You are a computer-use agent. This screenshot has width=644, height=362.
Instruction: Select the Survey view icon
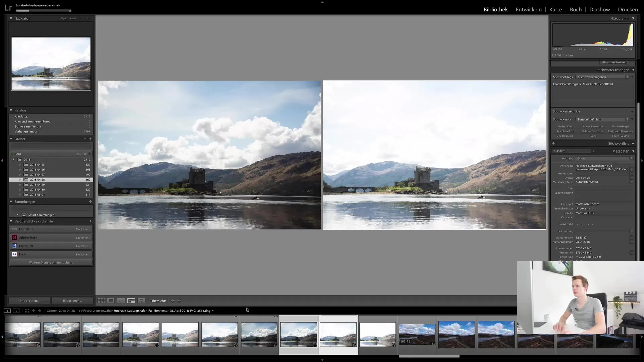tap(131, 301)
